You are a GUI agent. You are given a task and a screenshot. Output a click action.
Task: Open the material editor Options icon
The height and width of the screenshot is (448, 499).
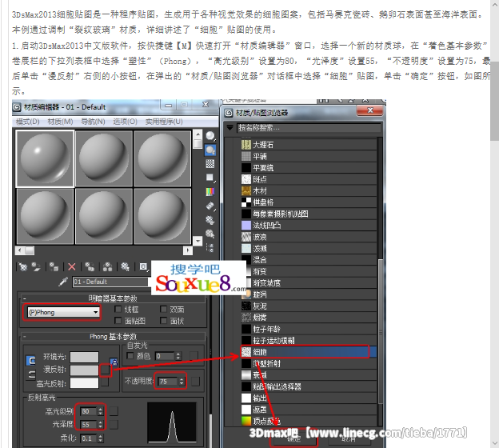point(210,220)
